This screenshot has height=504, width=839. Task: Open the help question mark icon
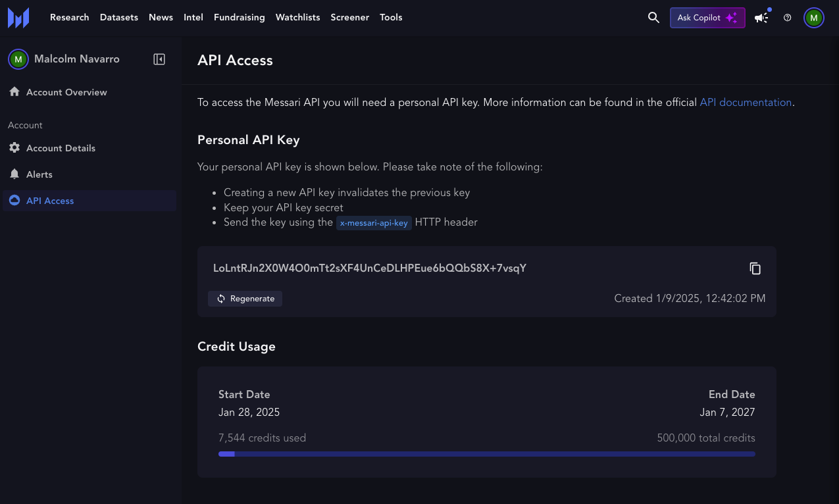pyautogui.click(x=788, y=18)
